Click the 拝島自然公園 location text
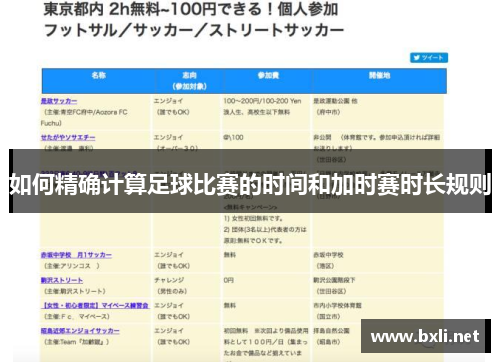Screen dimensions: 500x362 pos(331,331)
